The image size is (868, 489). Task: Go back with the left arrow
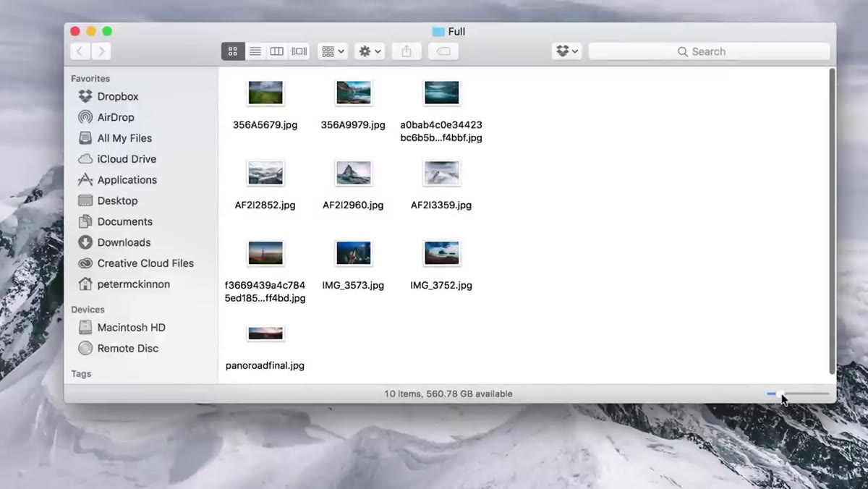[x=80, y=51]
